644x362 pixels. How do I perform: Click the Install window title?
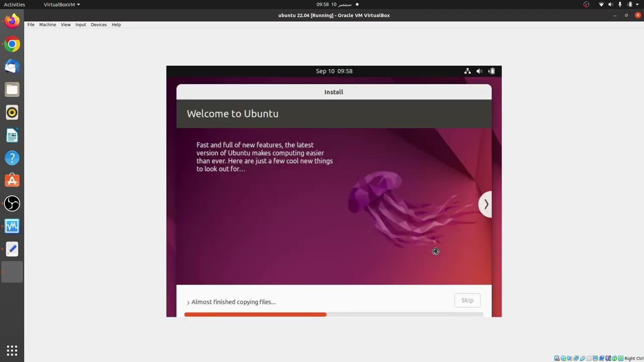(334, 92)
